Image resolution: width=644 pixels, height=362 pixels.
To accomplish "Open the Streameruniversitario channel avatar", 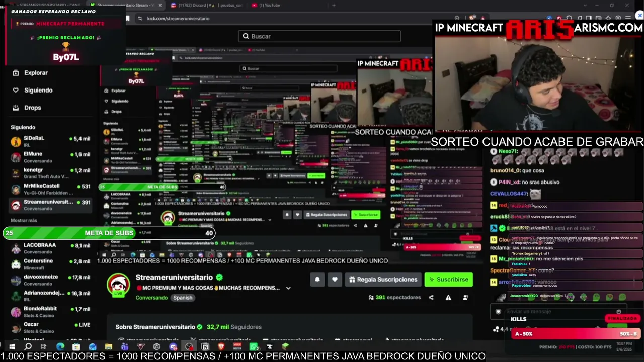I will (118, 285).
